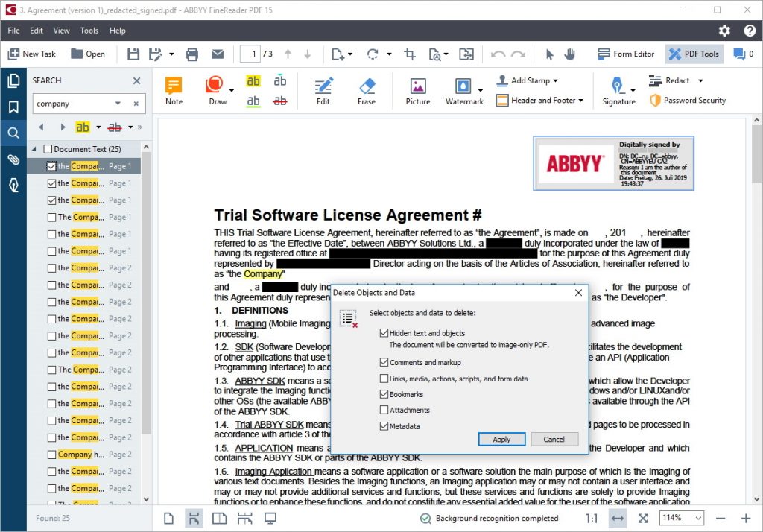The image size is (763, 532).
Task: Uncheck Hidden text and objects option
Action: point(384,333)
